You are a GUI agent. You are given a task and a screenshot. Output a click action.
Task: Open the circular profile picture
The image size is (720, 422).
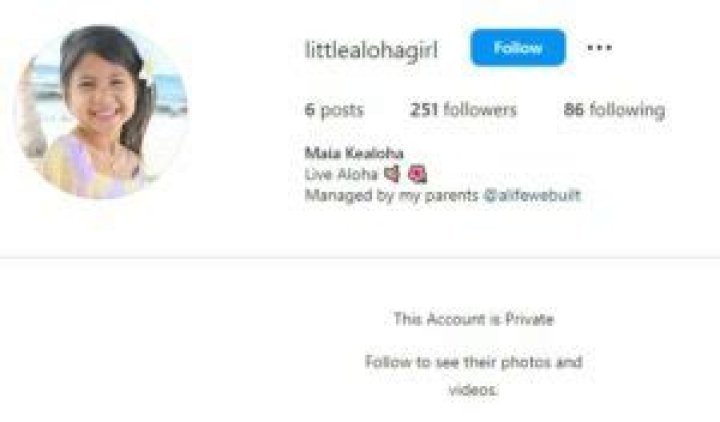pos(102,112)
